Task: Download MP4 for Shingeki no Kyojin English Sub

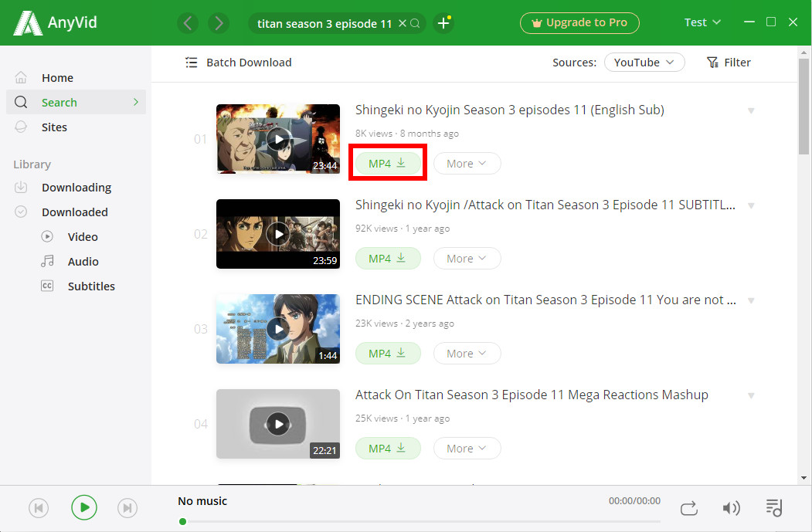Action: (387, 164)
